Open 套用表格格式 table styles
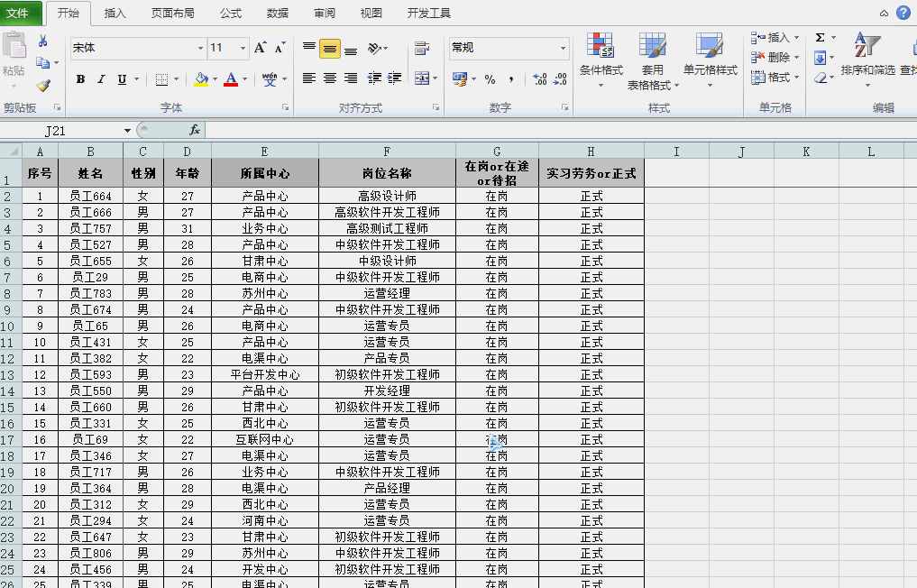Screen dimensions: 917x588 pos(653,60)
